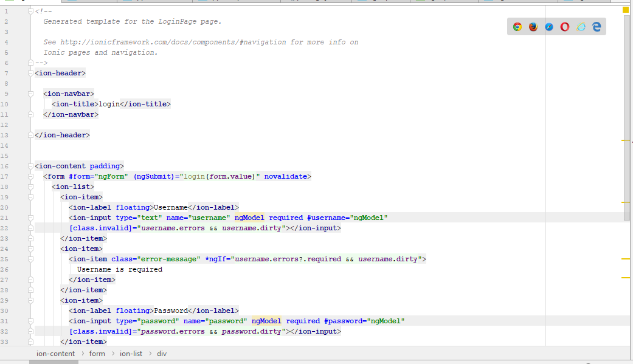The height and width of the screenshot is (364, 633).
Task: Open the page in Microsoft Edge
Action: 597,27
